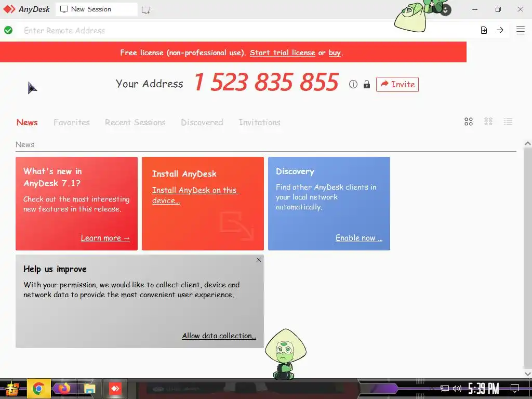
Task: Click the network tray icon
Action: tap(445, 389)
